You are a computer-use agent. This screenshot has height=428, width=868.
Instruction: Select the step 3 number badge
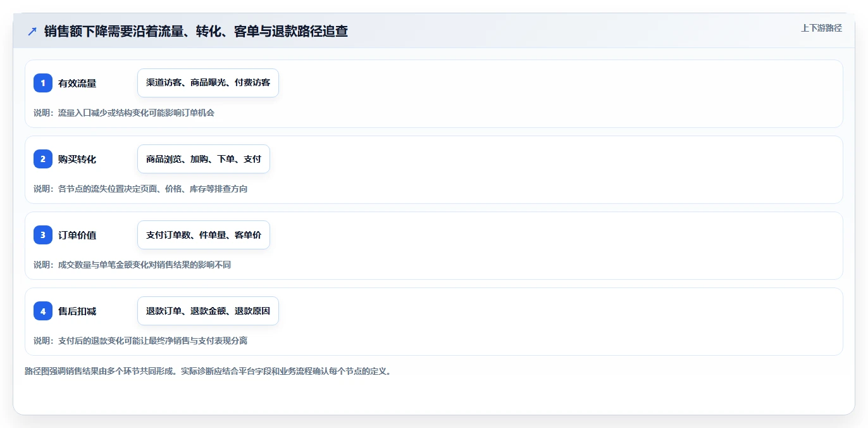pyautogui.click(x=43, y=235)
